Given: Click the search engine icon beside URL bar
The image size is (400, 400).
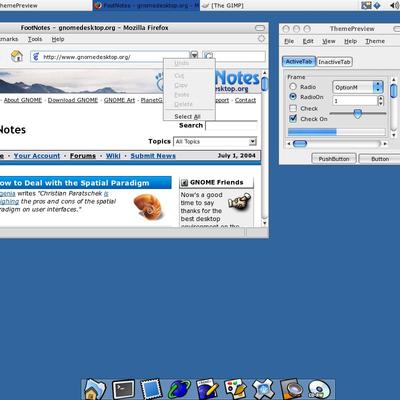Looking at the screenshot, I should pyautogui.click(x=208, y=56).
